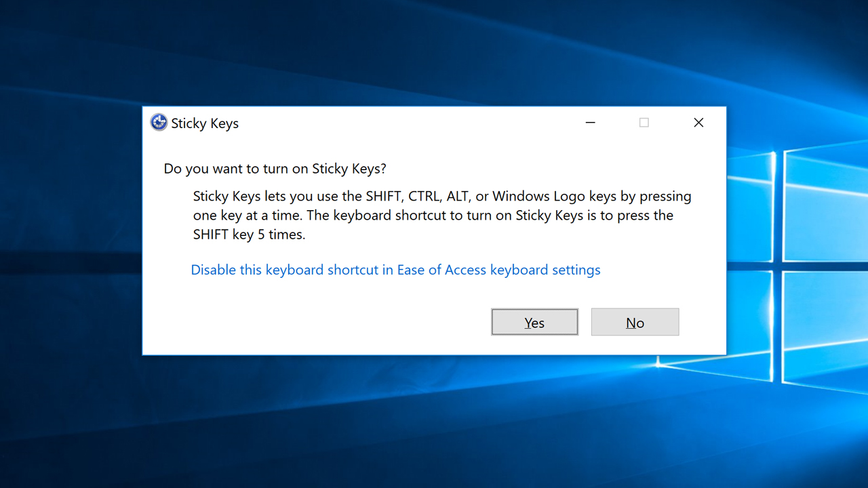868x488 pixels.
Task: Click blank dialog area left of Yes button
Action: (305, 323)
